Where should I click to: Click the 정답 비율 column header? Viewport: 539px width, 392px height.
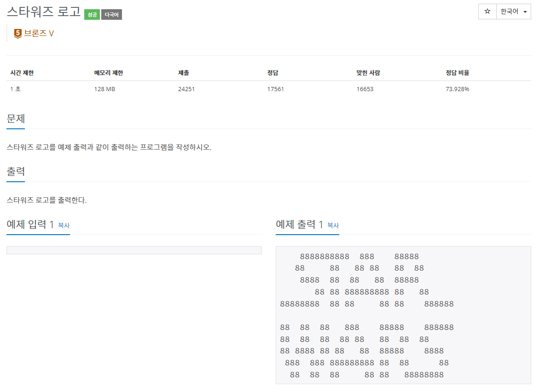click(458, 73)
